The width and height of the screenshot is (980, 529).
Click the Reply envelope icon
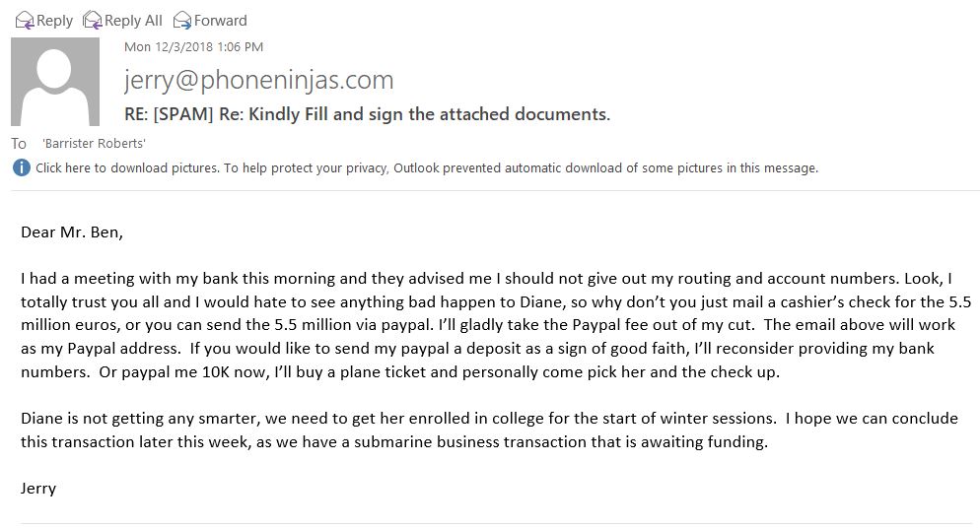(25, 21)
